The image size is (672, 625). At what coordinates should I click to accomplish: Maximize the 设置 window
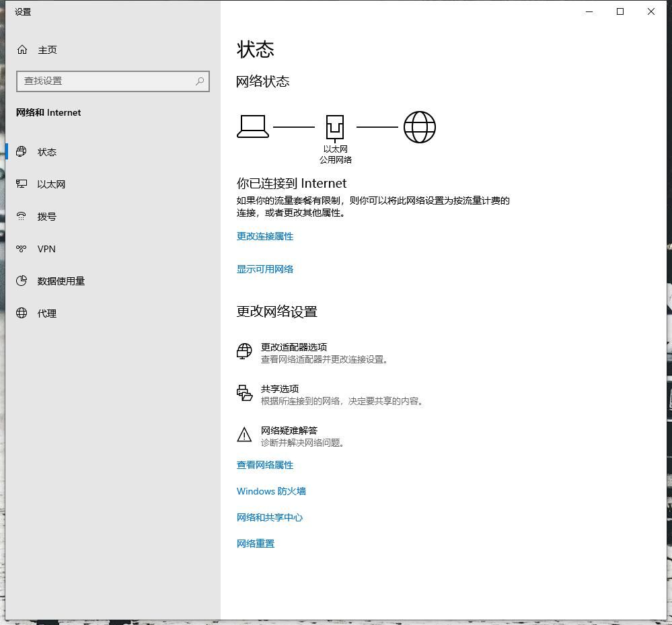click(620, 11)
